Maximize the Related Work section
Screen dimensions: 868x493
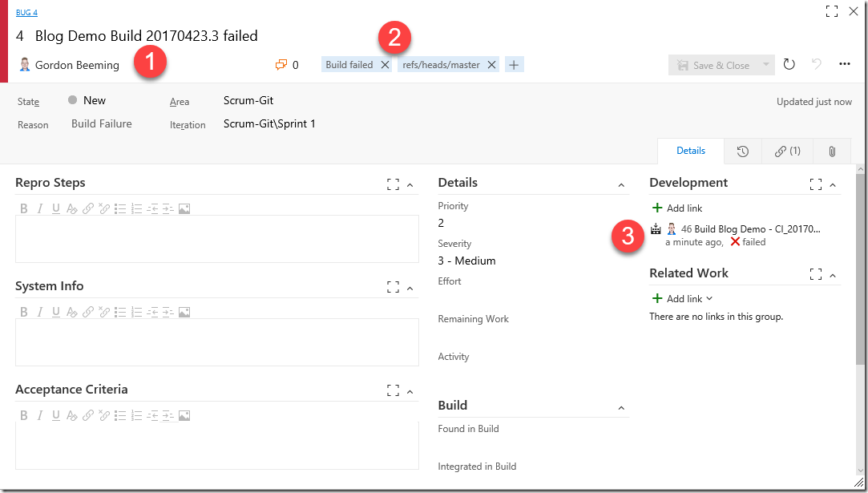(x=816, y=274)
